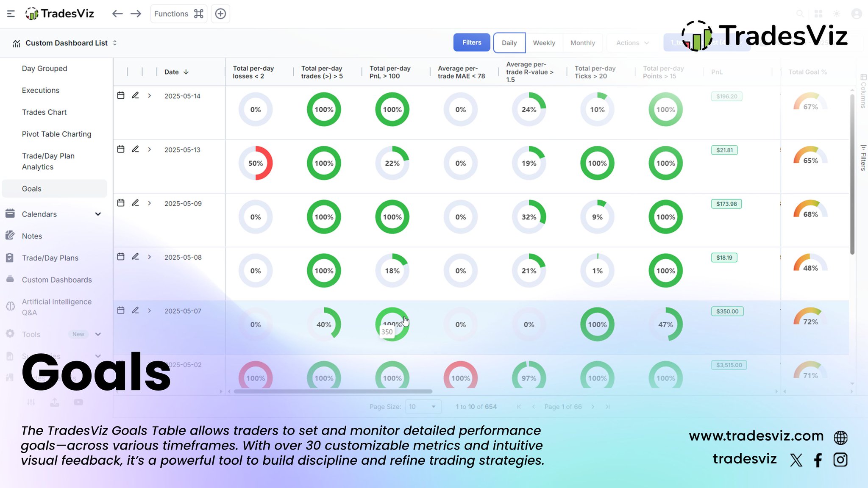Click edit pencil icon for 2025-05-13 row
This screenshot has width=868, height=488.
pyautogui.click(x=135, y=149)
